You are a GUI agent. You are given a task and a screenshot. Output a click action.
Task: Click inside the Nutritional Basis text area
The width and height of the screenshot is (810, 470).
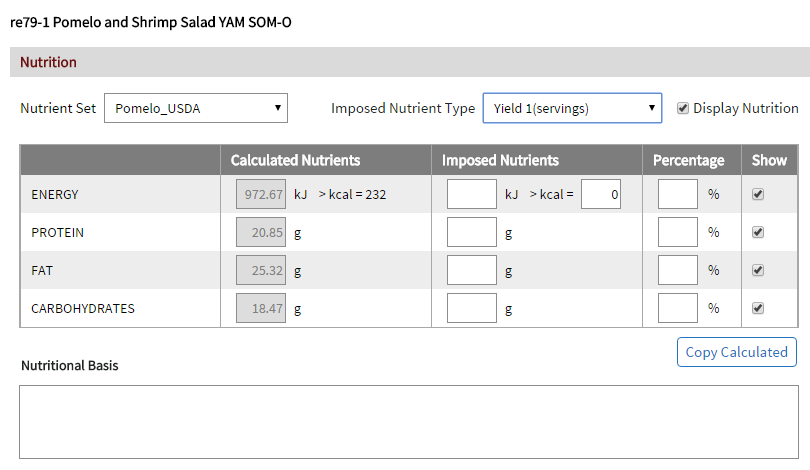409,421
